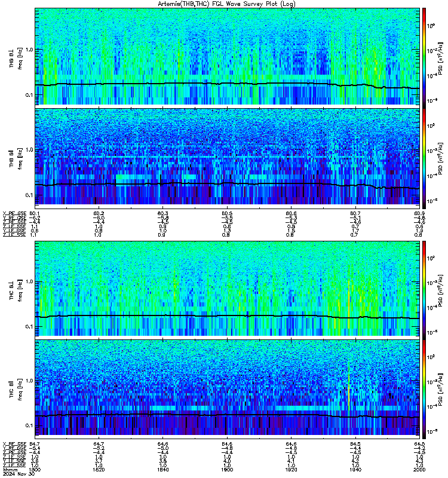
Task: Click the 'PSD [nT²/Hz]' label of the THC B∥ color bar
Action: pyautogui.click(x=440, y=390)
